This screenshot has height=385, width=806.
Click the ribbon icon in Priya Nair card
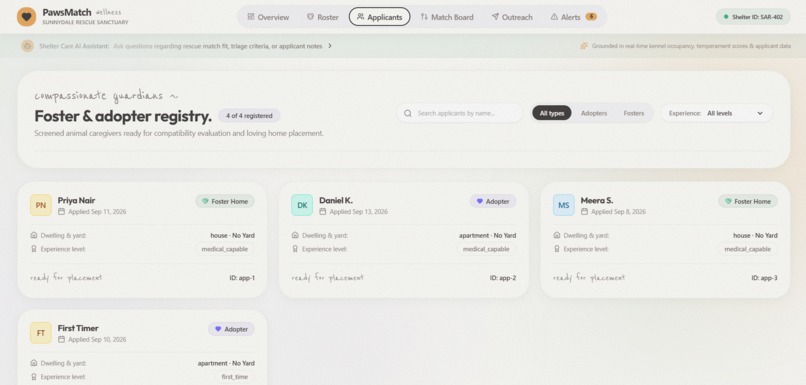click(x=34, y=248)
